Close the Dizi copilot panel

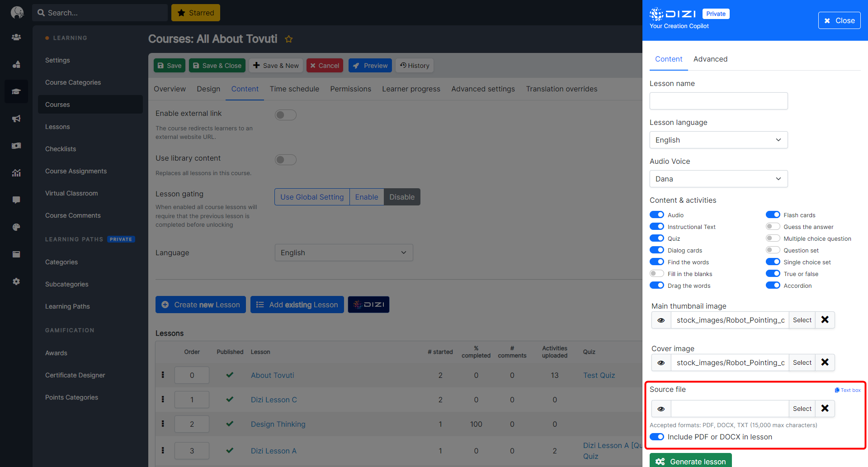coord(839,20)
